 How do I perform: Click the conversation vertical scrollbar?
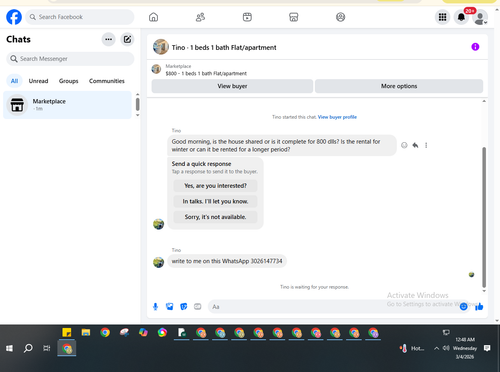pyautogui.click(x=484, y=217)
